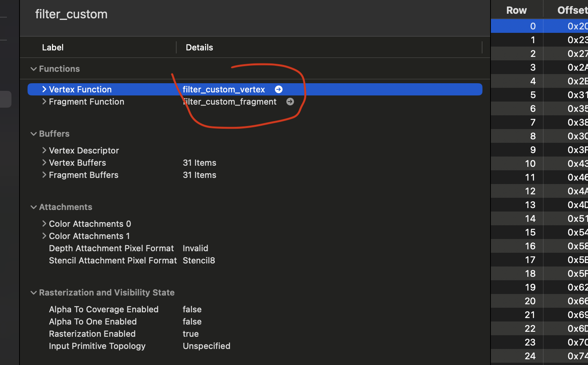
Task: Click the Row column header
Action: pos(517,10)
